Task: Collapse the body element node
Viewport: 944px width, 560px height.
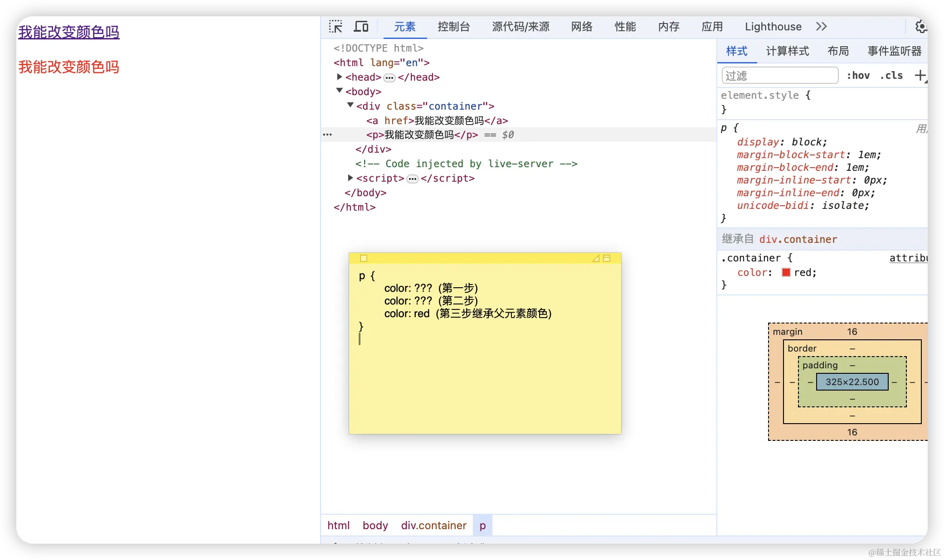Action: [339, 91]
